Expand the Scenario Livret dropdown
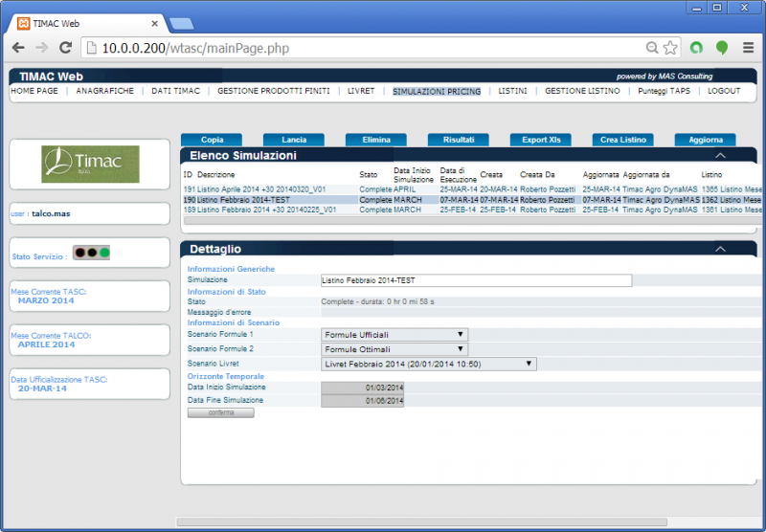The height and width of the screenshot is (532, 766). coord(428,364)
